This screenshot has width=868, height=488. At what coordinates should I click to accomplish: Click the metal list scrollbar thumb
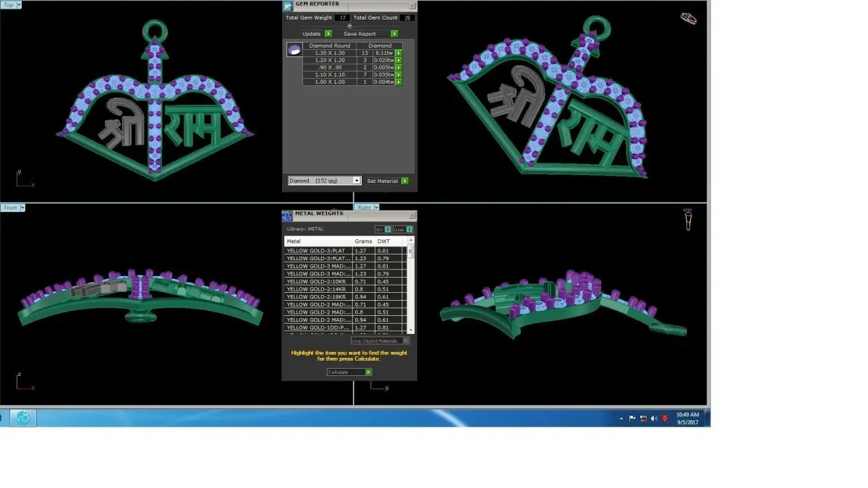coord(412,252)
